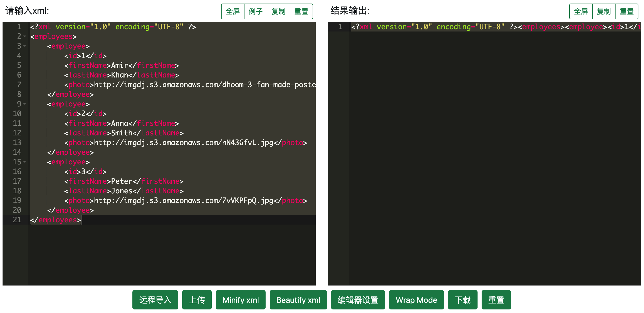Collapse first employee fold arrow on line 3

[25, 46]
